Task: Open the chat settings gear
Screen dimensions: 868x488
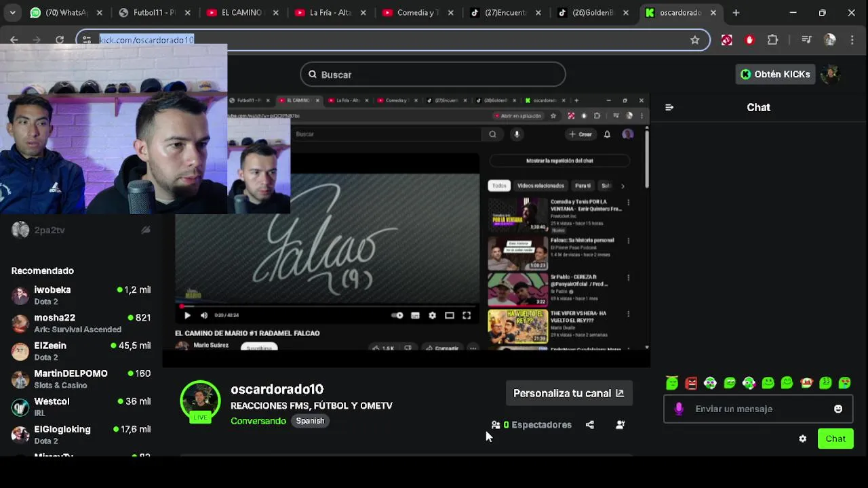Action: pos(803,439)
